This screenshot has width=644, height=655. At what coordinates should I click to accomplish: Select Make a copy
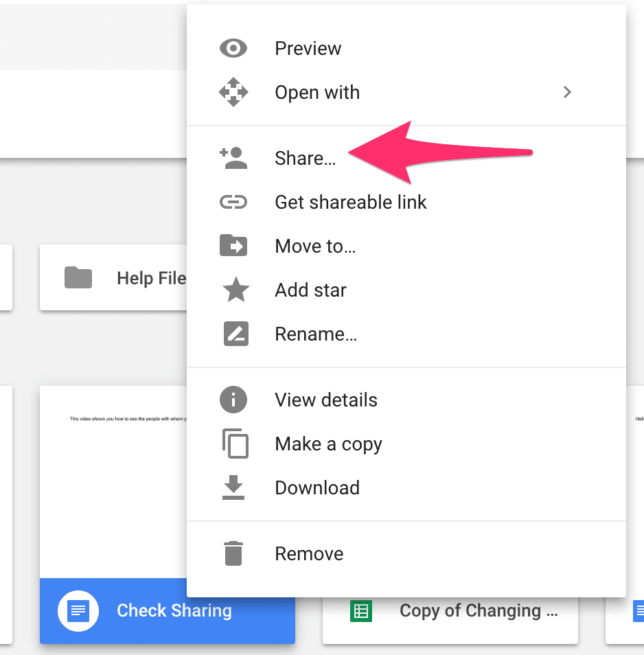tap(406, 444)
